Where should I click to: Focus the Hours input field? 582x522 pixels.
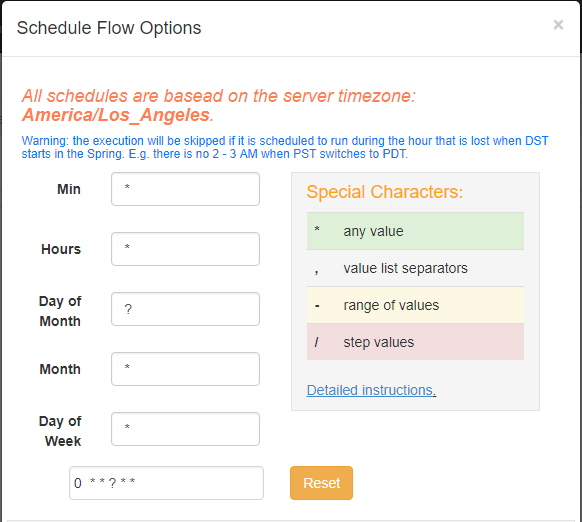(185, 249)
